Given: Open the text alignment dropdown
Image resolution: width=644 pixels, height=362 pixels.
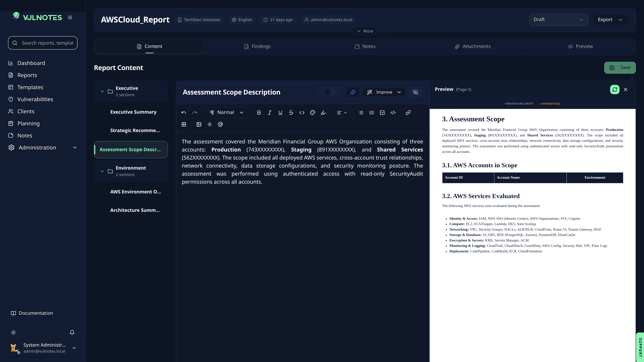Looking at the screenshot, I should [342, 112].
